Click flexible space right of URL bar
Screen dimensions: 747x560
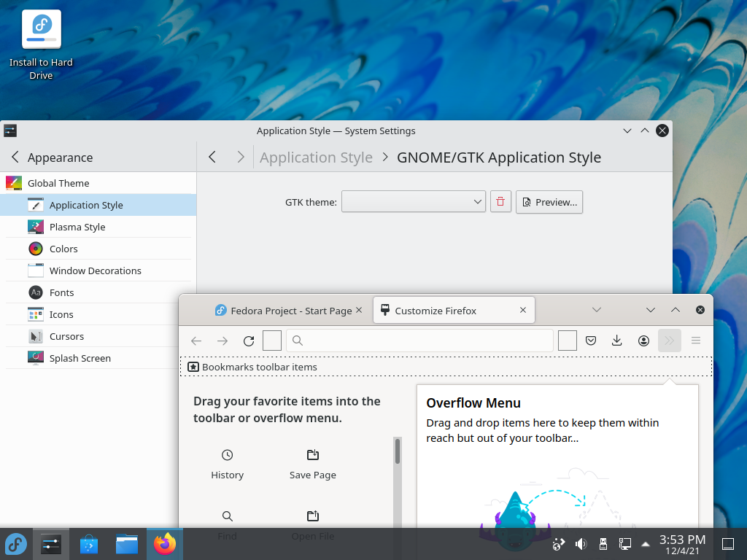568,341
